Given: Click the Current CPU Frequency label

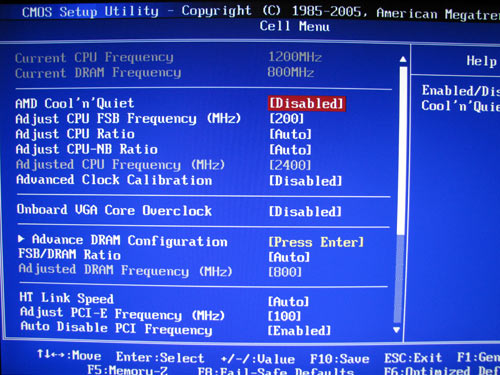Looking at the screenshot, I should tap(94, 58).
